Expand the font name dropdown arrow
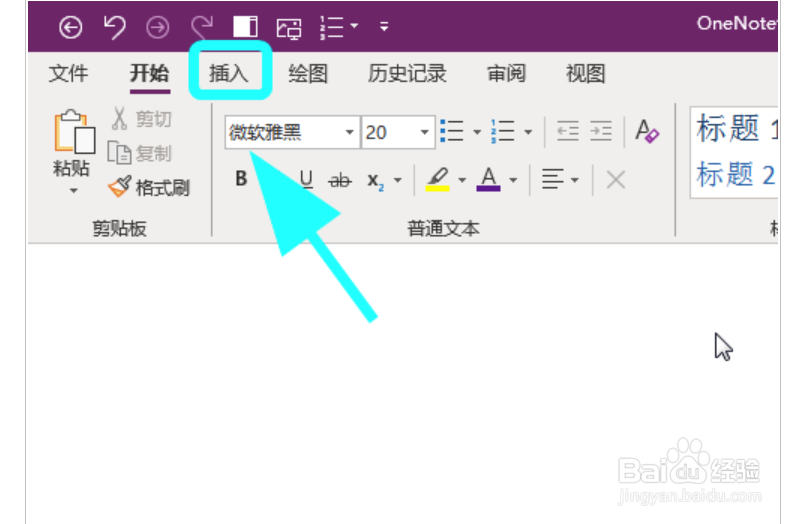Image resolution: width=806 pixels, height=524 pixels. (350, 132)
